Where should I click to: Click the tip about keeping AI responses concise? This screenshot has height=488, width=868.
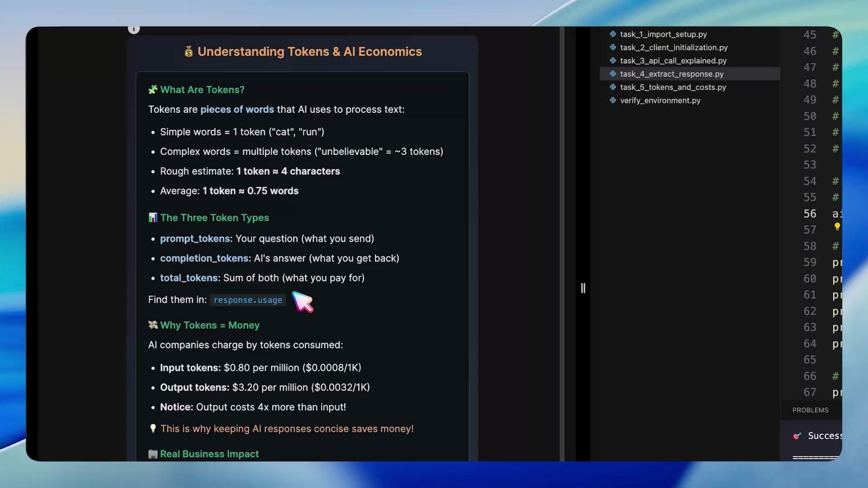point(287,429)
